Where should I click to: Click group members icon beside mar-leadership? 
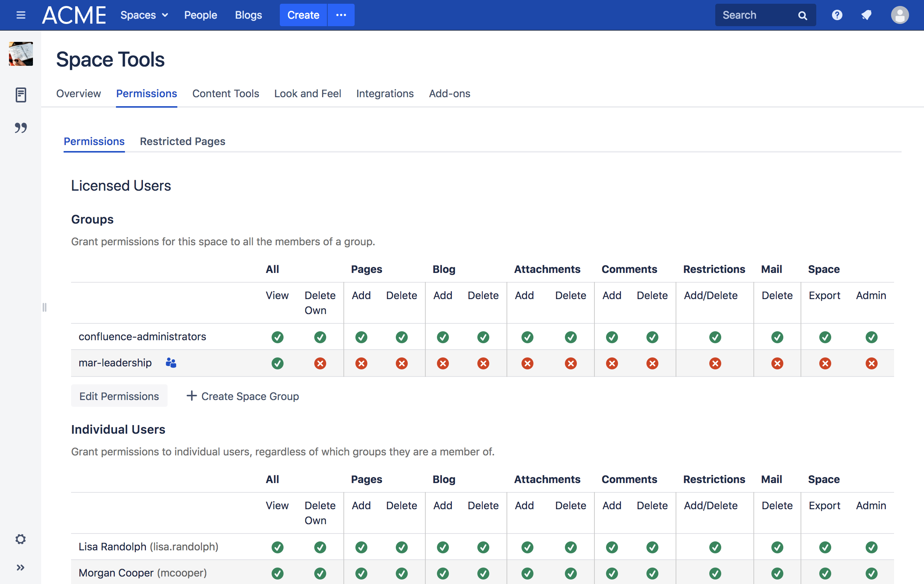pos(171,362)
